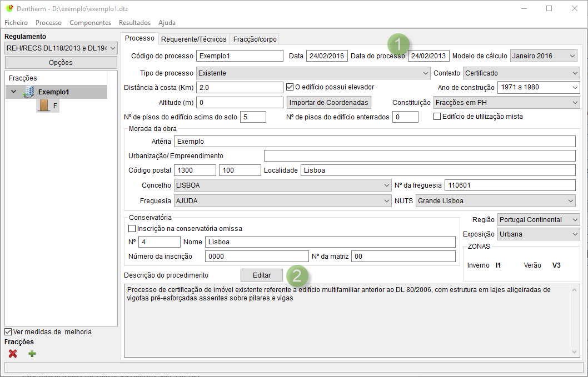This screenshot has width=588, height=377.
Task: Select the Processo tab
Action: 139,38
